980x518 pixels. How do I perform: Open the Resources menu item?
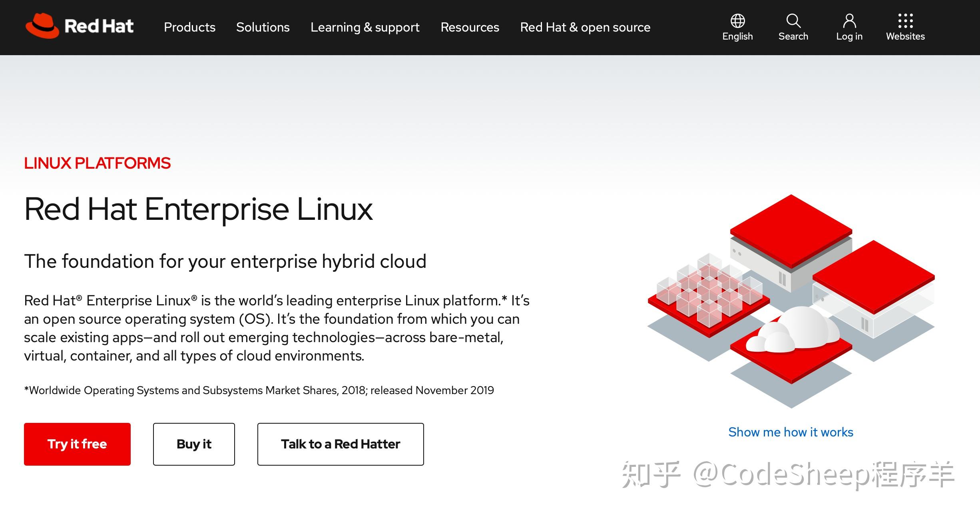[x=470, y=27]
